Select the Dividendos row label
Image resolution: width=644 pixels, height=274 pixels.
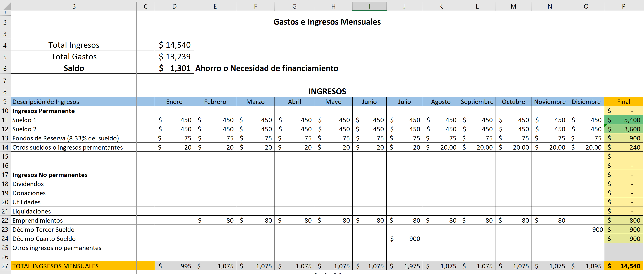[74, 184]
